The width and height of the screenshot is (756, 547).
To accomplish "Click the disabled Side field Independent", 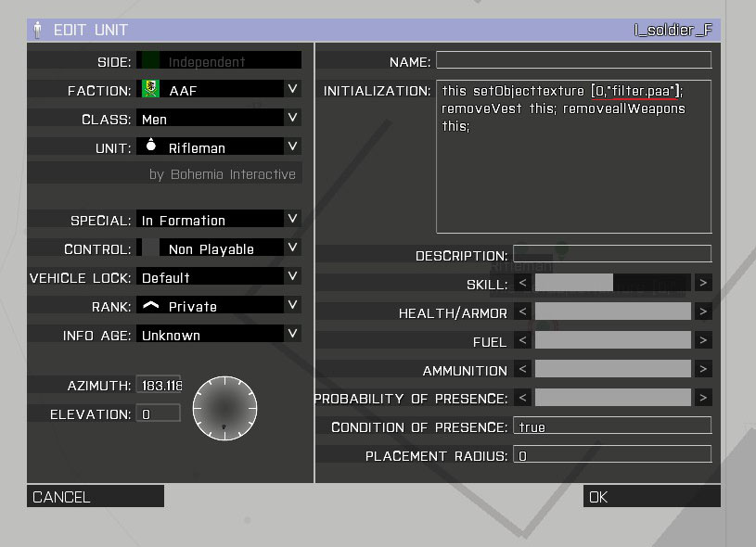I will 219,60.
